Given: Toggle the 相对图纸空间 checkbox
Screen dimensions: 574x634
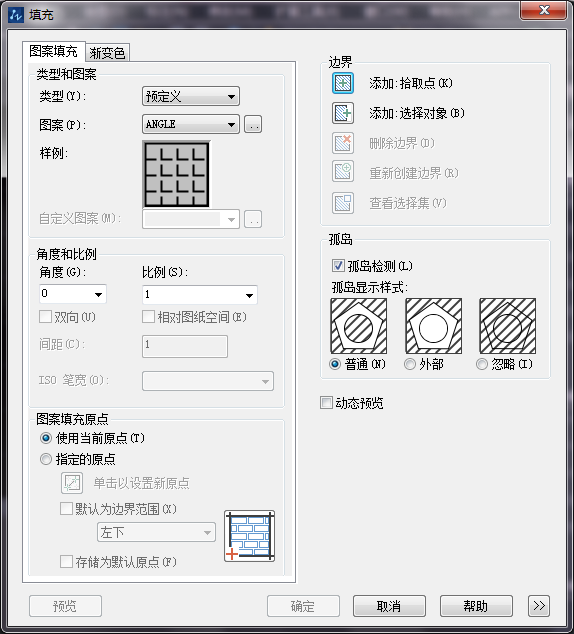Looking at the screenshot, I should pos(148,317).
